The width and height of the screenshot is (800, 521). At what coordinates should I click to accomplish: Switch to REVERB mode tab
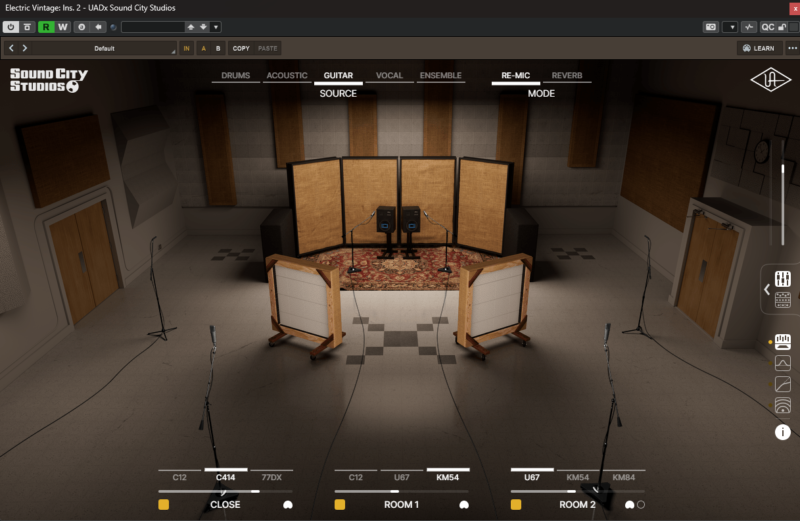[x=567, y=76]
